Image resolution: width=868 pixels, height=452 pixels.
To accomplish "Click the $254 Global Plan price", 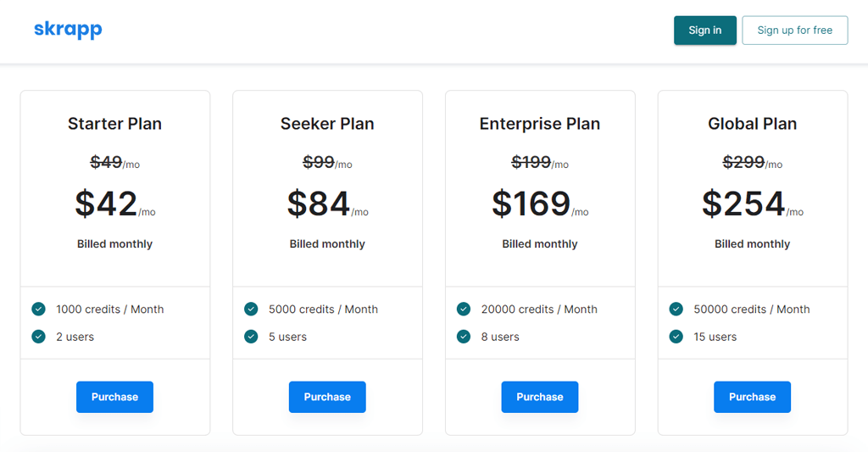I will 743,204.
